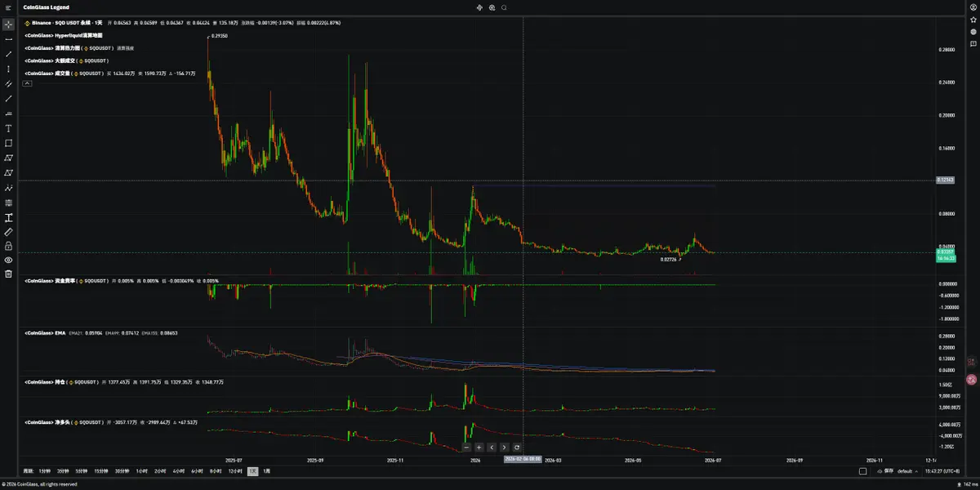Select the 2小时 timeframe
This screenshot has width=980, height=490.
[x=160, y=471]
